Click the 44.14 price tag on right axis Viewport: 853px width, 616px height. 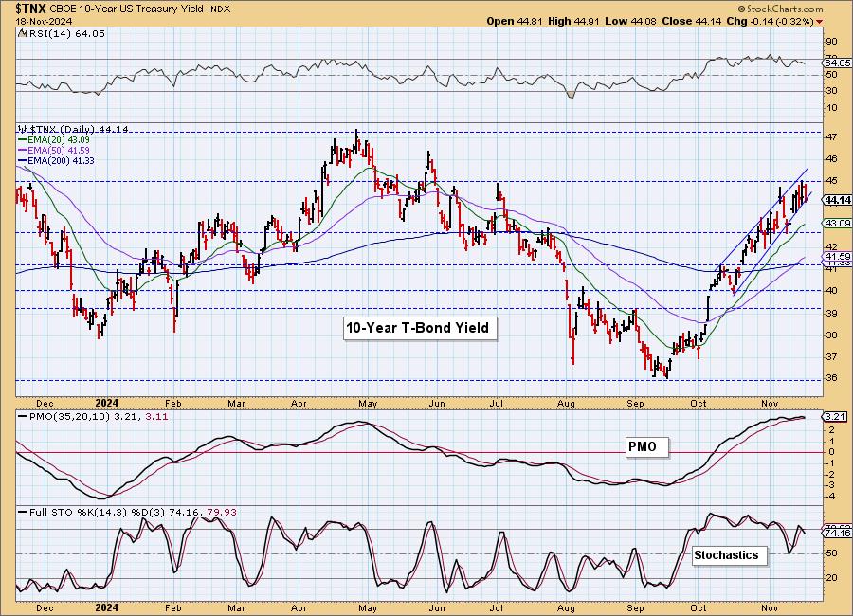pos(838,200)
